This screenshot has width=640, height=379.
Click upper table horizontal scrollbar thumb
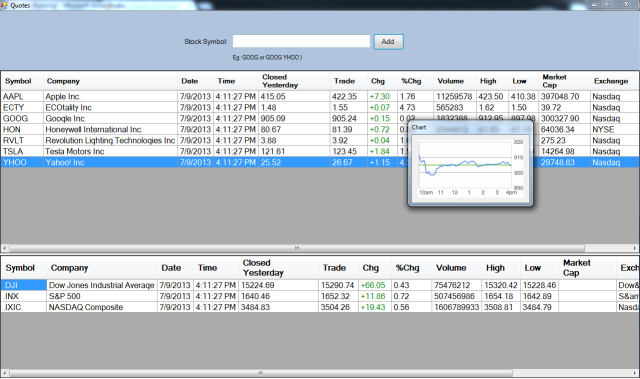297,248
